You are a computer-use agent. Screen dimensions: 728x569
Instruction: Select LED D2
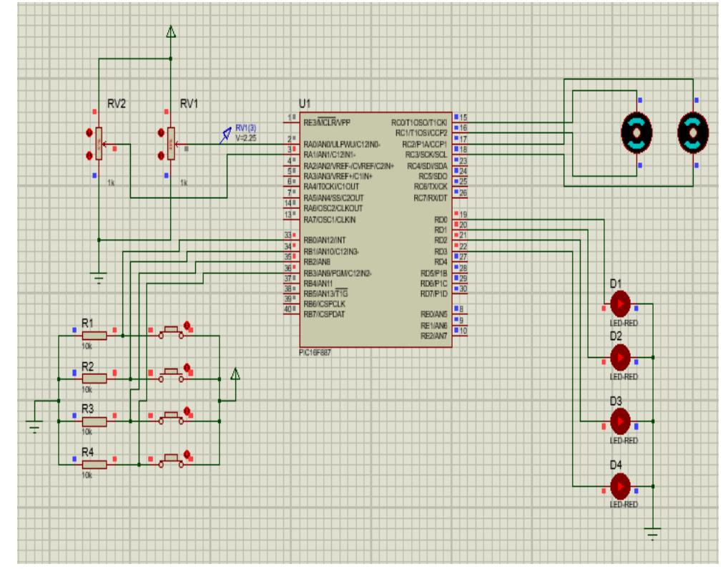coord(620,357)
